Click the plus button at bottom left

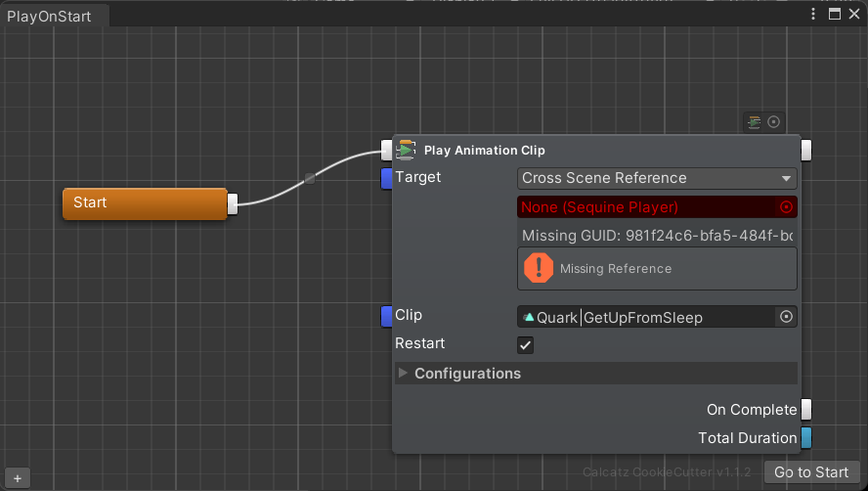click(17, 478)
